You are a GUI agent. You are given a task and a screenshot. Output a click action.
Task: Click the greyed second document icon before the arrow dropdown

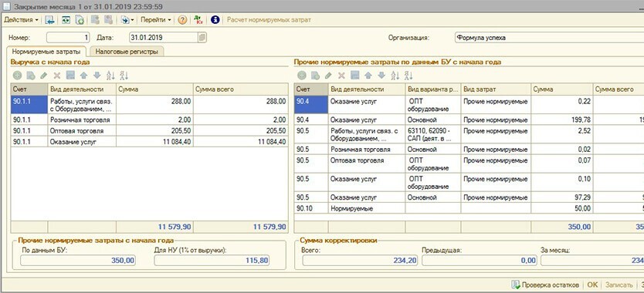108,20
